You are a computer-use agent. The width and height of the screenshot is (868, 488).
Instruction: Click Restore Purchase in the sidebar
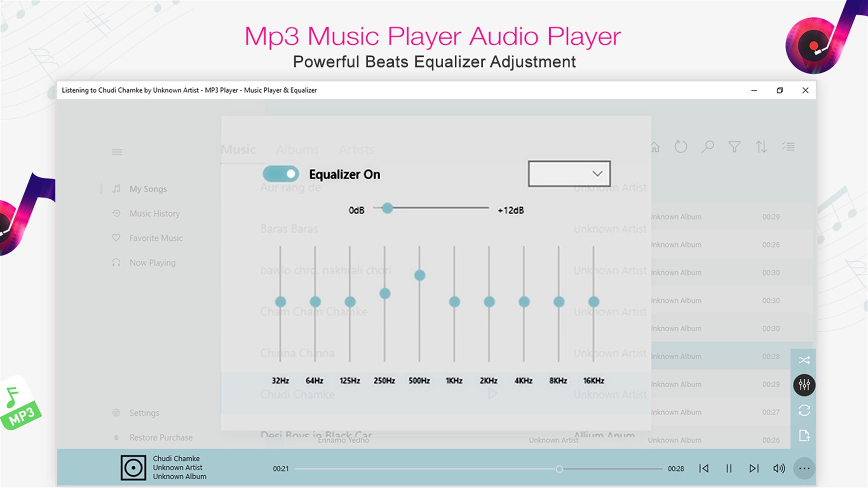(x=161, y=437)
